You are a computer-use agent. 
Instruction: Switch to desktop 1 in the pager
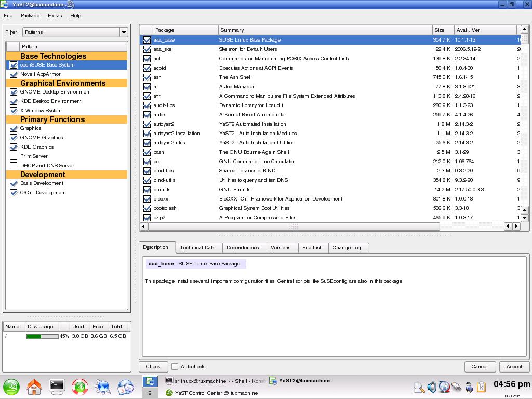click(150, 381)
